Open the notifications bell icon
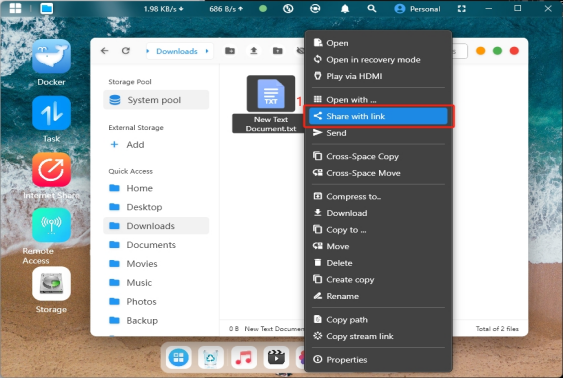 [345, 9]
